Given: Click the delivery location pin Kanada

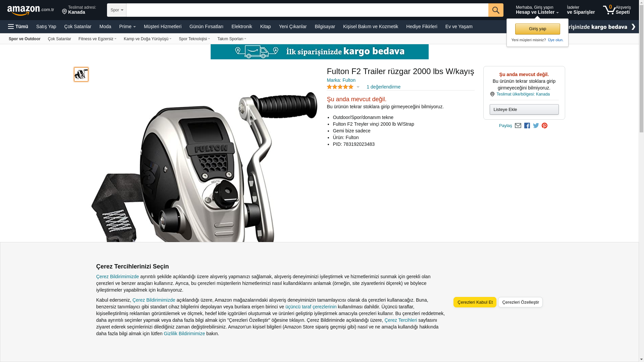Looking at the screenshot, I should [79, 10].
